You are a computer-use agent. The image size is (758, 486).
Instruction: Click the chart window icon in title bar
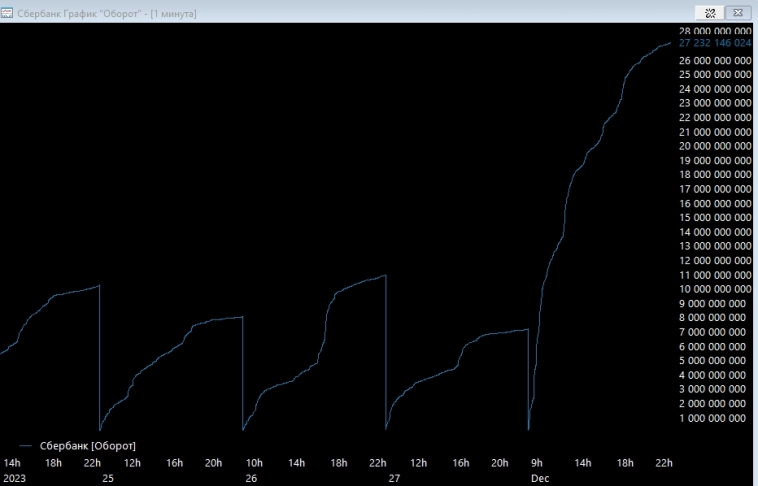pyautogui.click(x=8, y=14)
